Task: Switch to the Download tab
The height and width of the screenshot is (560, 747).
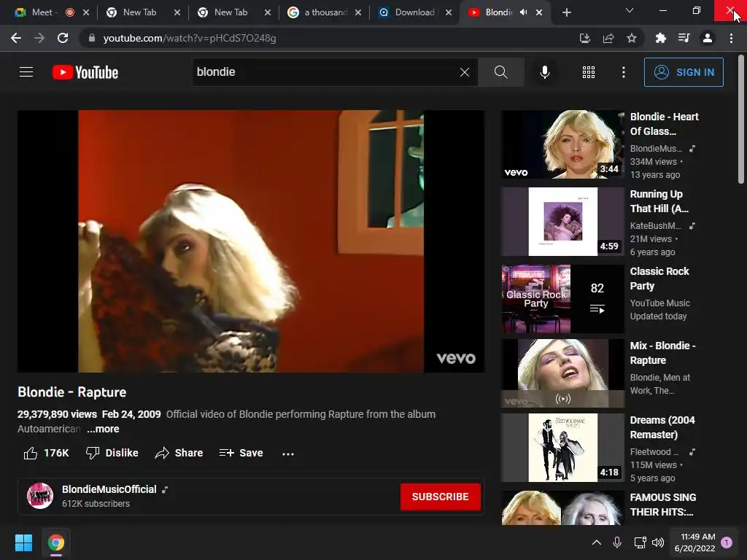Action: click(x=414, y=12)
